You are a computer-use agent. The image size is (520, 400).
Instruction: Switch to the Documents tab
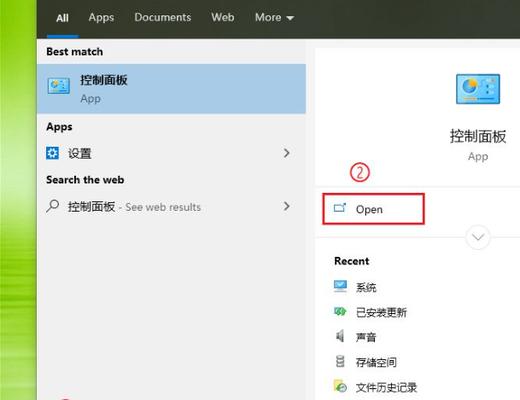pos(163,17)
